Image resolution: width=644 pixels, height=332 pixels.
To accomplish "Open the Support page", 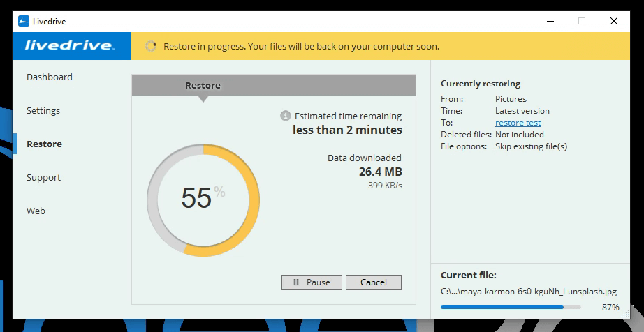I will click(43, 177).
